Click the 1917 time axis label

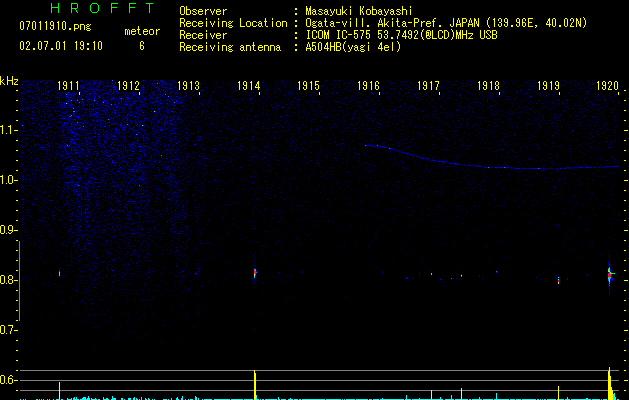pos(428,86)
